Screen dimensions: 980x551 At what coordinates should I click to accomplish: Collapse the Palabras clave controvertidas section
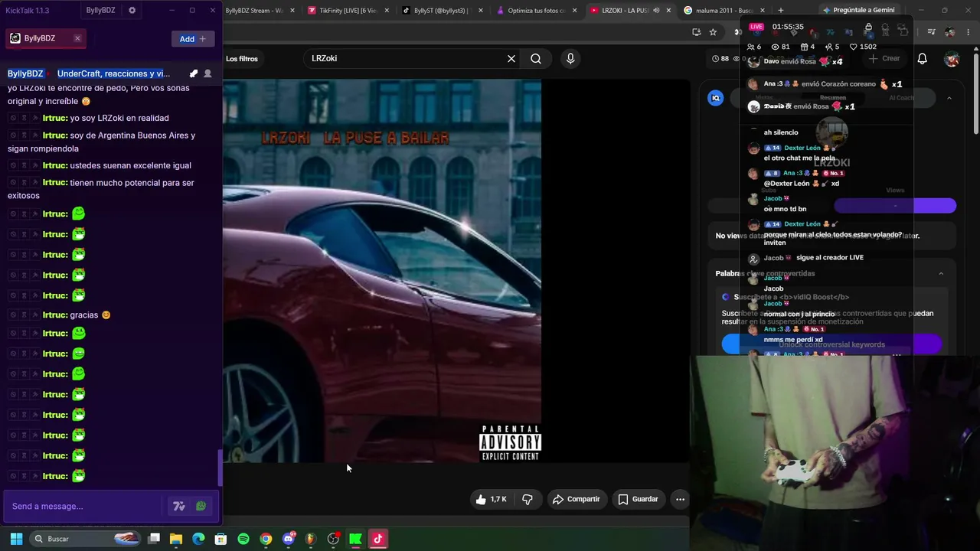941,273
